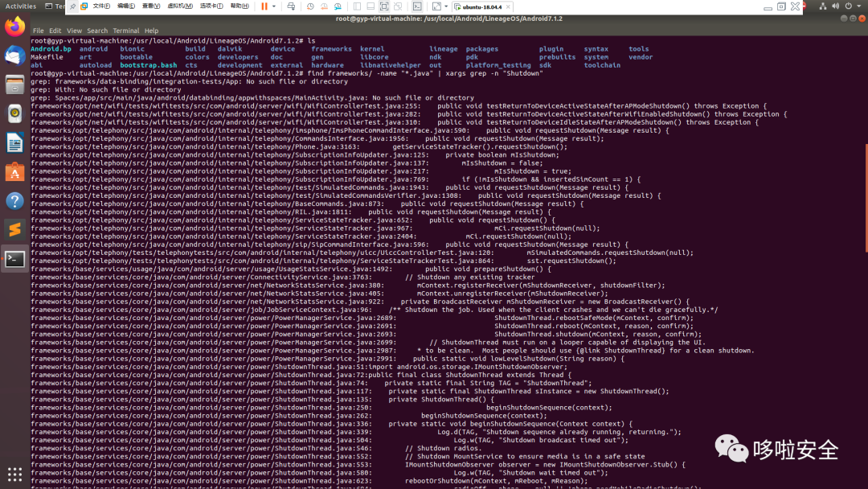Open Firefox from the Ubuntu dock

tap(15, 27)
